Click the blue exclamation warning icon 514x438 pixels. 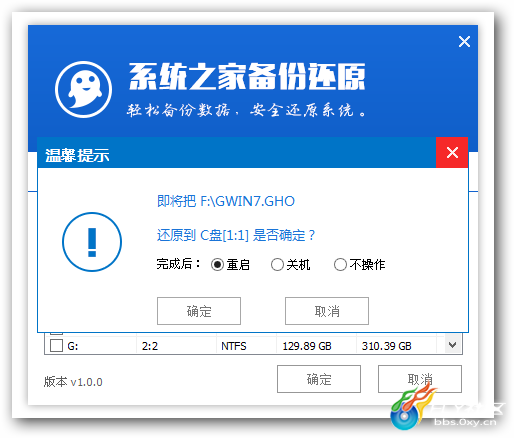click(x=92, y=242)
